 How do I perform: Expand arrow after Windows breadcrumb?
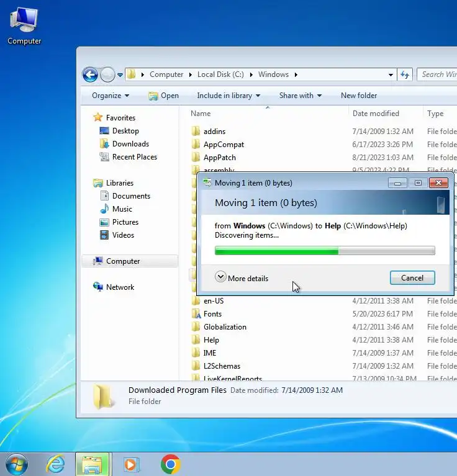coord(296,74)
